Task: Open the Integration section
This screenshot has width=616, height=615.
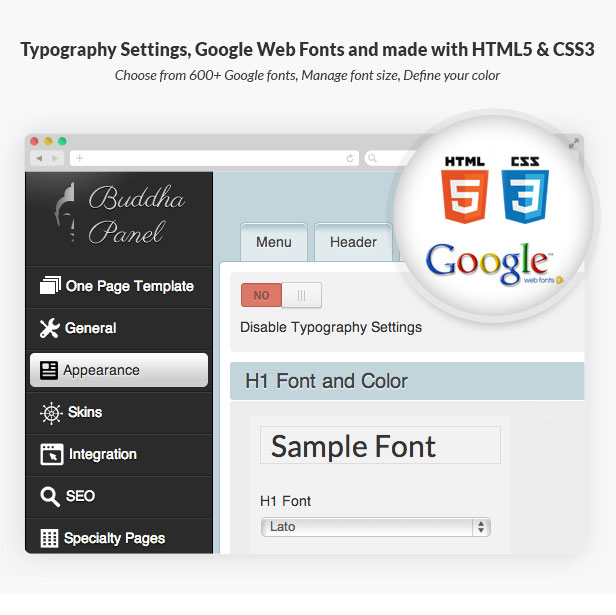Action: point(119,455)
